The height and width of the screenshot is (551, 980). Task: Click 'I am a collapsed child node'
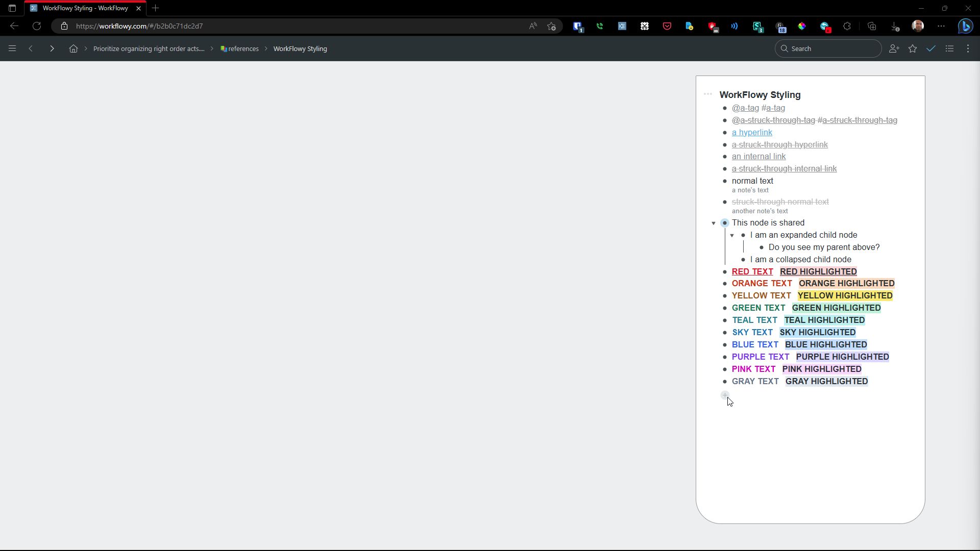pos(800,260)
